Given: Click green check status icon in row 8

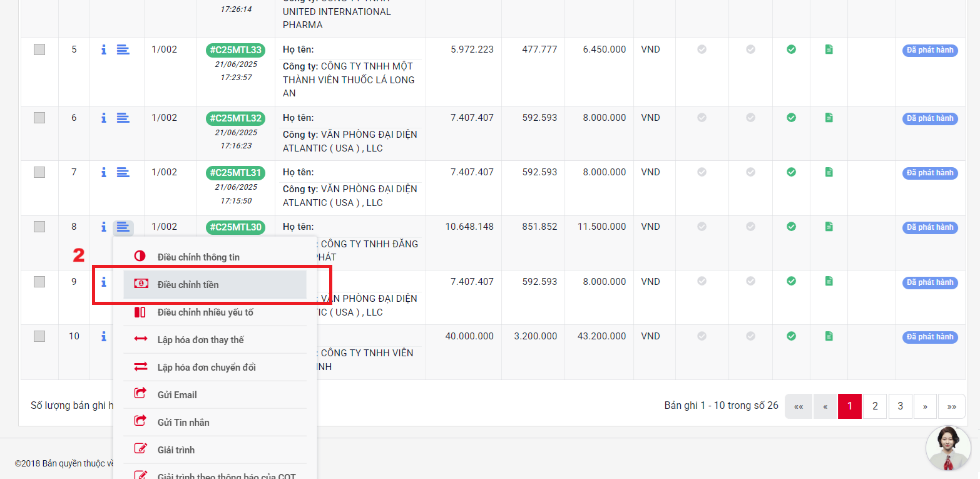Looking at the screenshot, I should pos(791,227).
